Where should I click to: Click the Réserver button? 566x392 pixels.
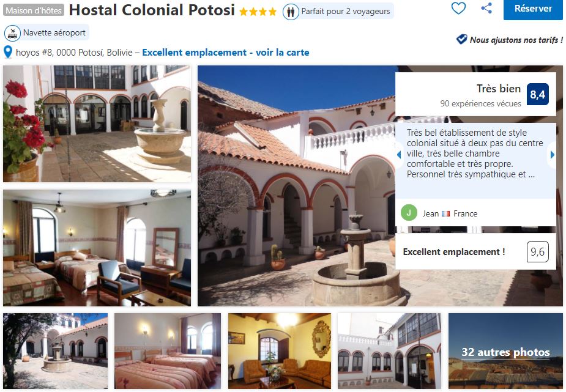pyautogui.click(x=533, y=9)
